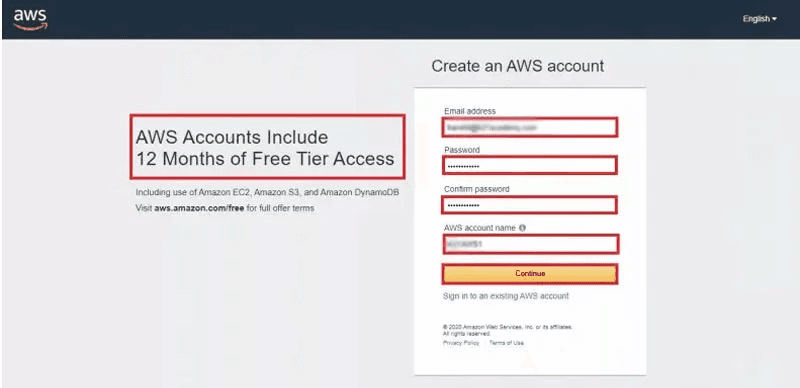This screenshot has width=800, height=388.
Task: Click the 2020 Amazon Web Services copyright text
Action: point(508,330)
